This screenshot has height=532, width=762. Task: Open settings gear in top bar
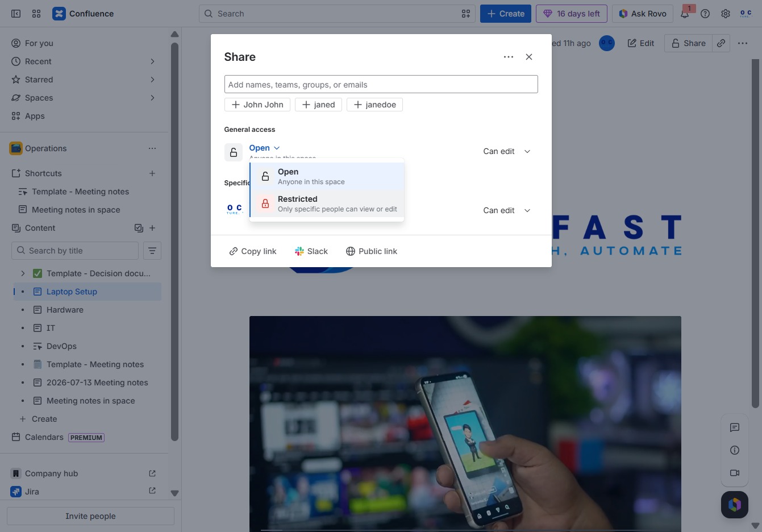726,14
